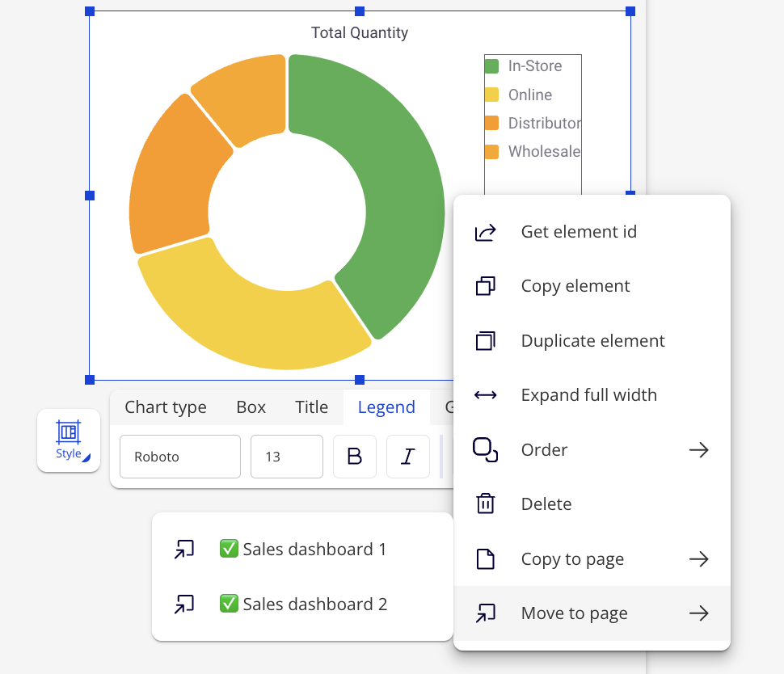Click the green In-Store legend swatch
The width and height of the screenshot is (784, 674).
[x=491, y=66]
